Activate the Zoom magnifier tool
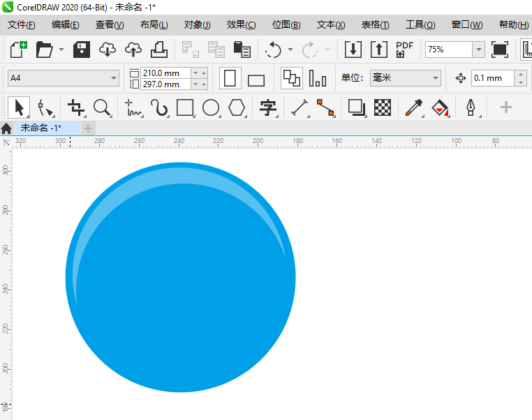The image size is (532, 420). pos(103,107)
